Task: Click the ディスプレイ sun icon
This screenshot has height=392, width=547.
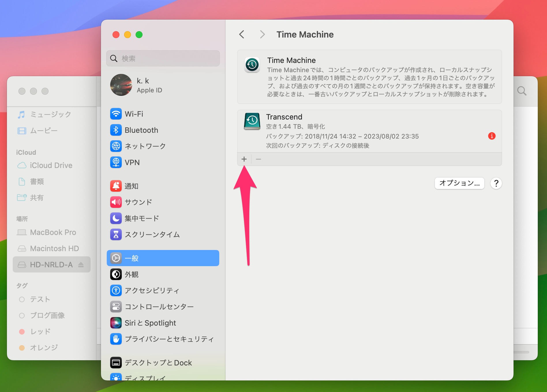Action: pyautogui.click(x=116, y=377)
